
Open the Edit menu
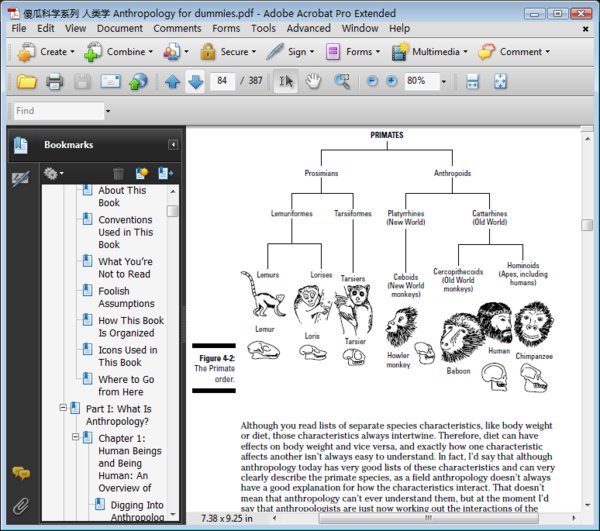coord(46,28)
